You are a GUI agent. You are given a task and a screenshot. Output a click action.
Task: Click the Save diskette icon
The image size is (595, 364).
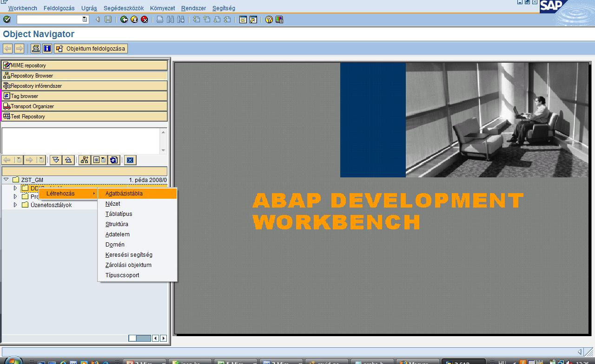tap(108, 19)
